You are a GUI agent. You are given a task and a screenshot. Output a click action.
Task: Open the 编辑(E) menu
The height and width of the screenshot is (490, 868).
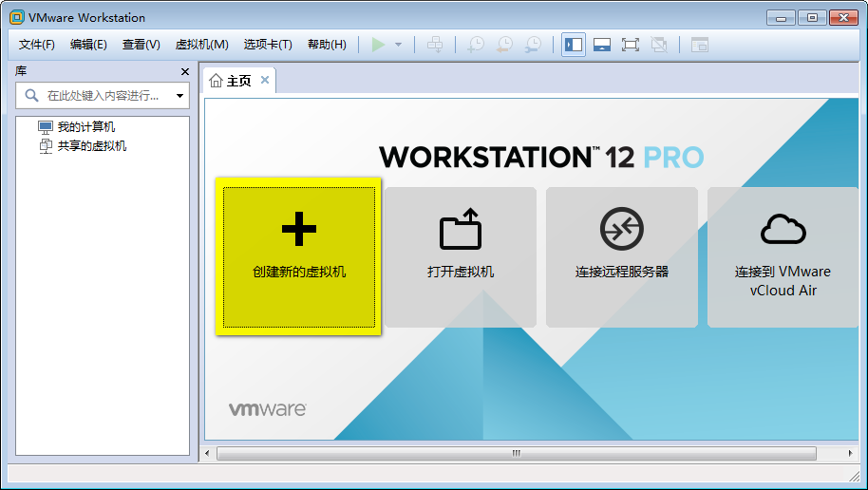88,45
